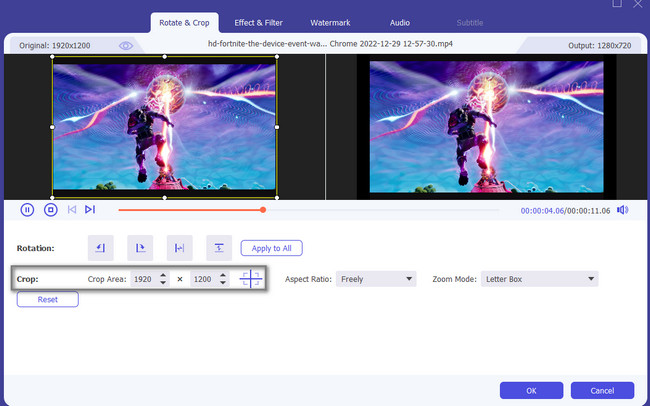Open the Watermark tab

tap(330, 23)
